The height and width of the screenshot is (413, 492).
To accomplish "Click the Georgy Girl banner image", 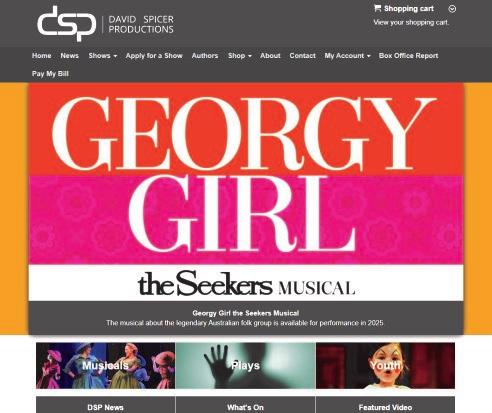I will pyautogui.click(x=246, y=192).
